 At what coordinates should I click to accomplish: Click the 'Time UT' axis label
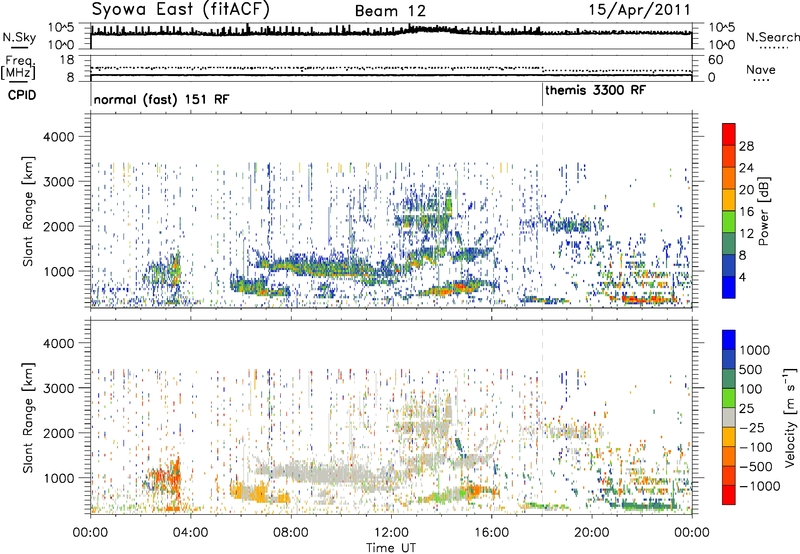(391, 548)
